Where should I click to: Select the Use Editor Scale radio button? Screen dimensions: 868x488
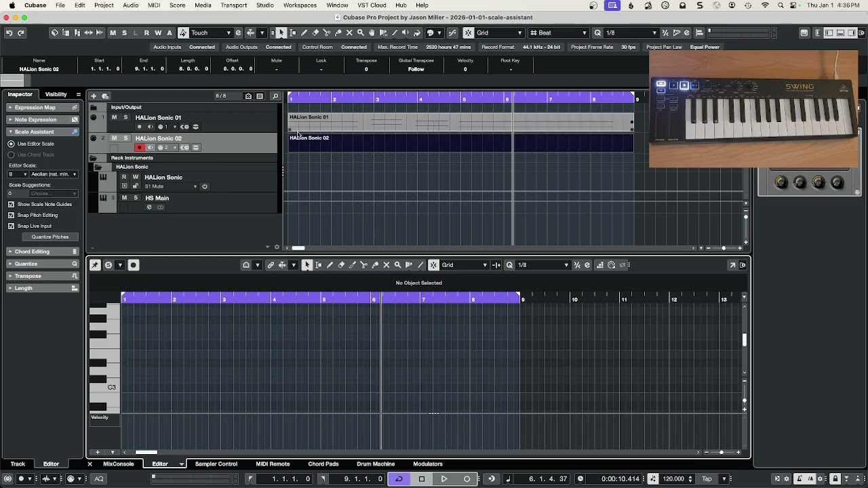[11, 144]
